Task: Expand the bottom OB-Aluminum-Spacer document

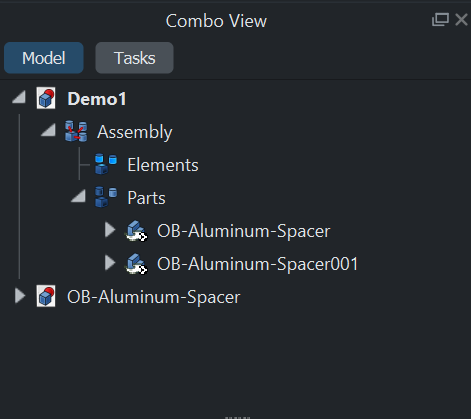Action: click(20, 296)
